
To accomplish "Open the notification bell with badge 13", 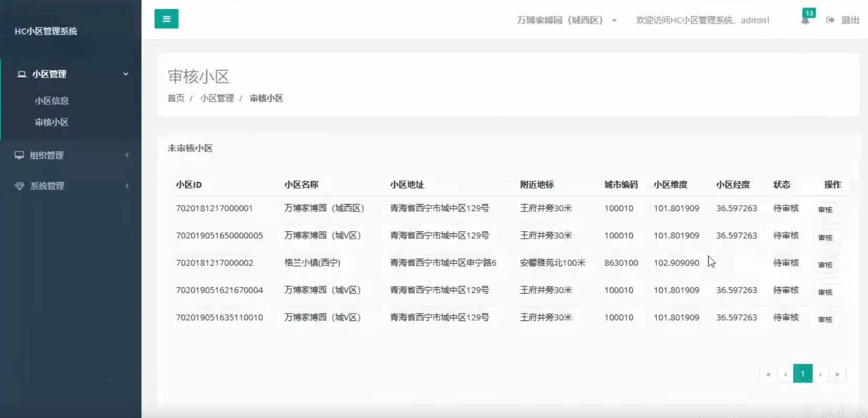I will (x=805, y=20).
